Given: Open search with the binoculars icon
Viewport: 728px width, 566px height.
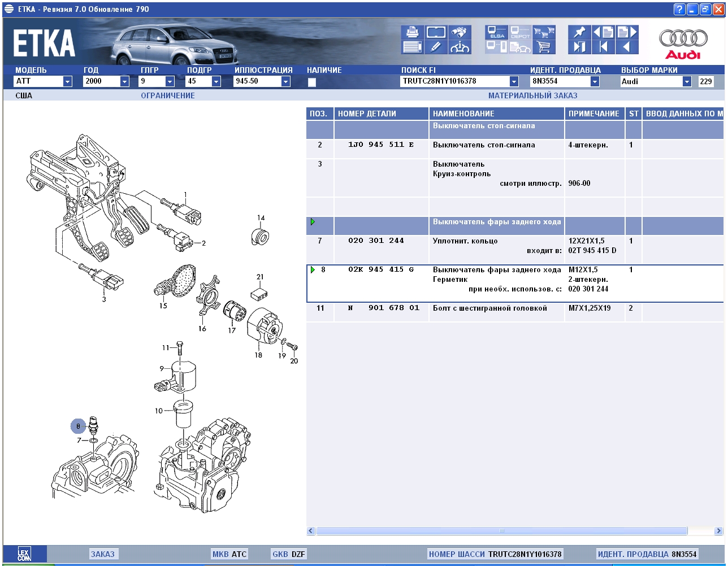Looking at the screenshot, I should pyautogui.click(x=460, y=32).
